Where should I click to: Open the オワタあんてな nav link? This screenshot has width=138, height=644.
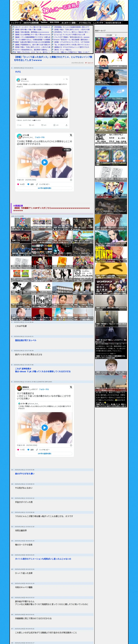point(85,23)
